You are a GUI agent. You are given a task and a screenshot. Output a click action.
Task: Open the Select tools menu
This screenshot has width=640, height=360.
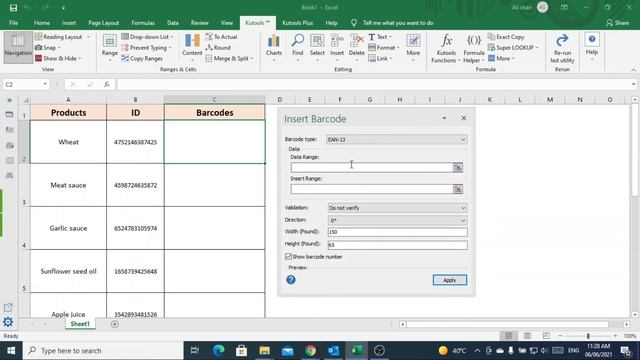pos(317,47)
